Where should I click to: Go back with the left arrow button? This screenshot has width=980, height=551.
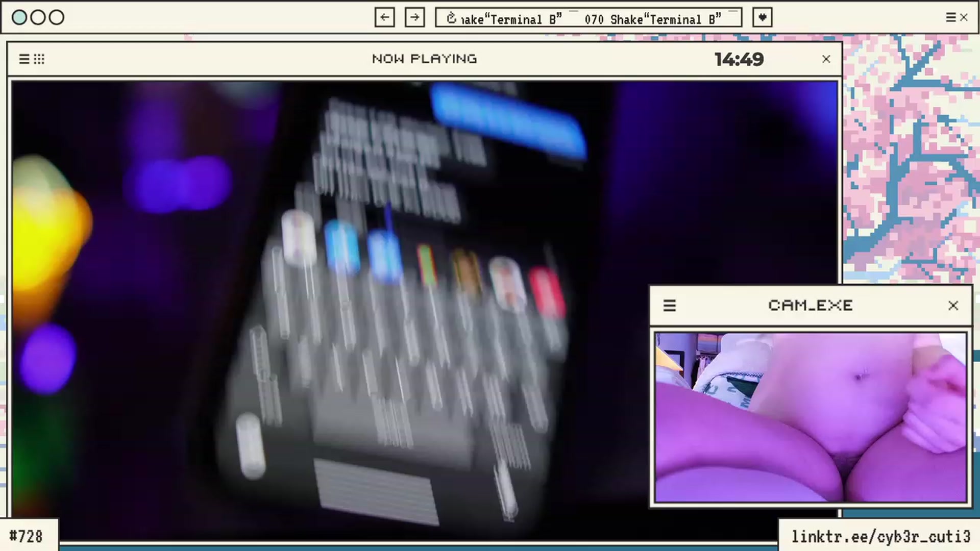[384, 17]
